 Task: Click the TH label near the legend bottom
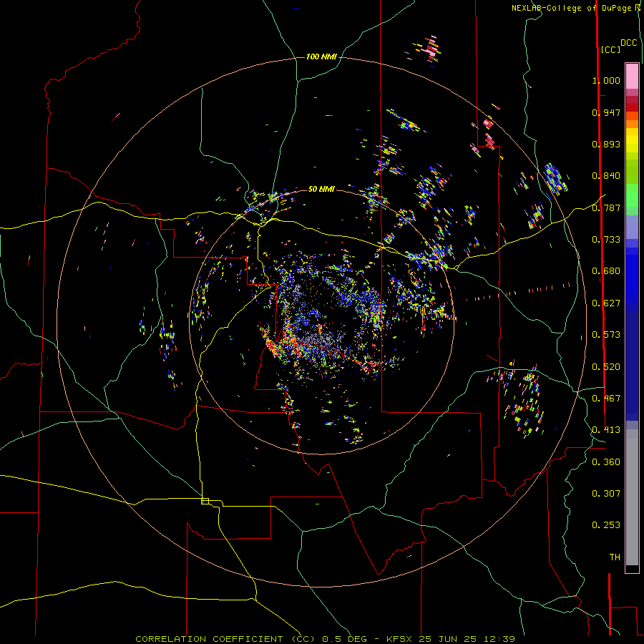615,557
